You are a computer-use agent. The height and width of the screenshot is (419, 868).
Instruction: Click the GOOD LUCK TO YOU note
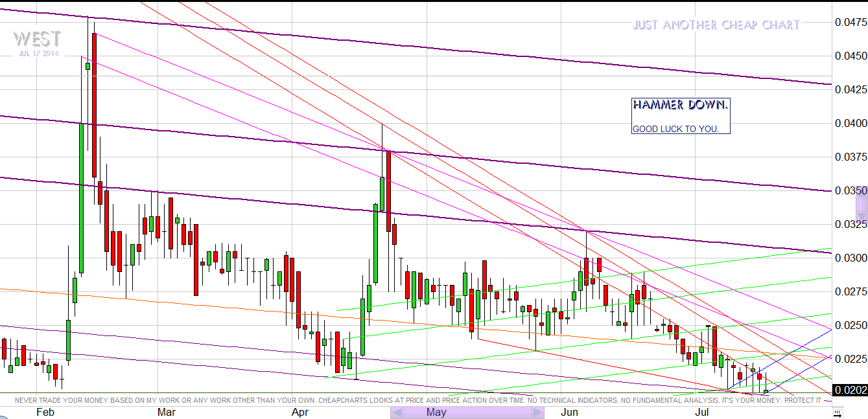(675, 129)
